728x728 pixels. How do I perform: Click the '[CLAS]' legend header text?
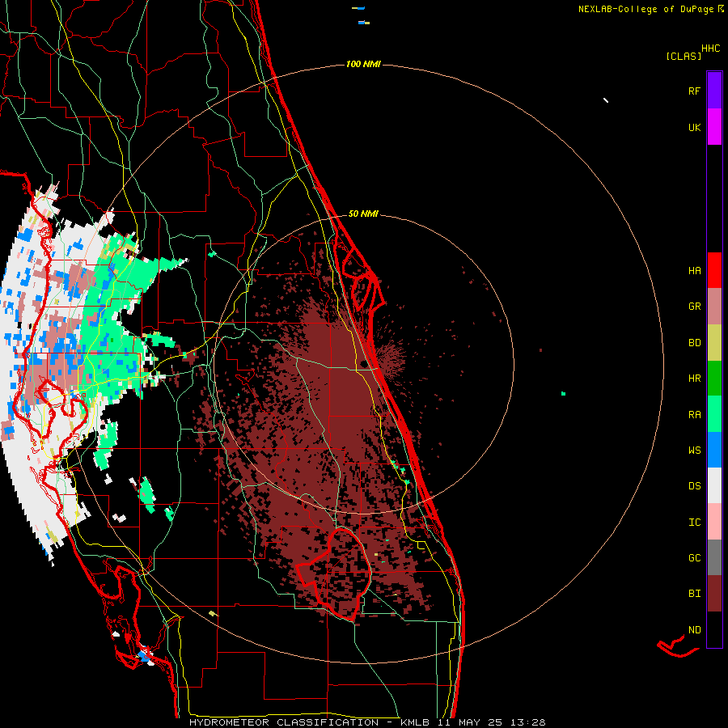pos(684,56)
